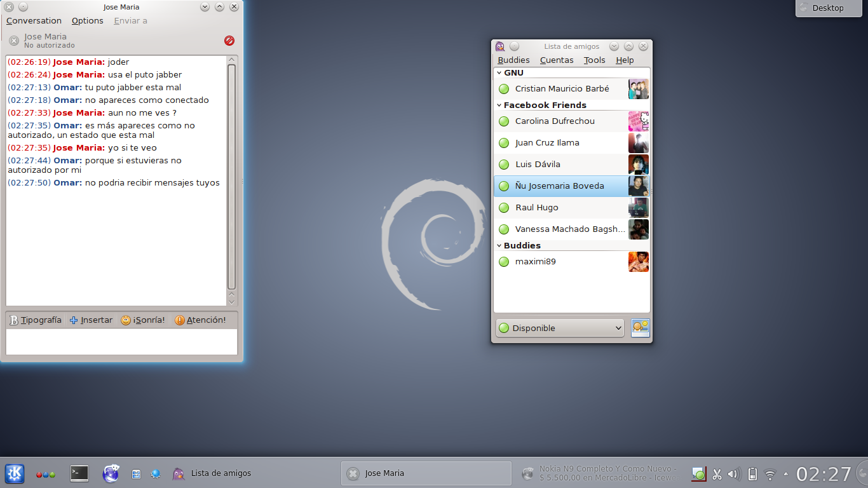Screen dimensions: 868x488
Task: Click the red block icon in the chat header
Action: pos(229,41)
